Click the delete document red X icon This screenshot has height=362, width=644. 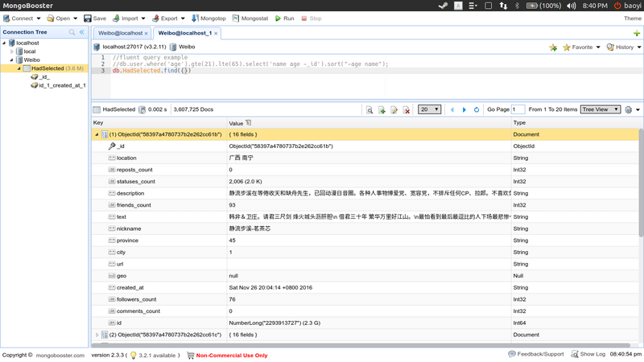pos(407,110)
